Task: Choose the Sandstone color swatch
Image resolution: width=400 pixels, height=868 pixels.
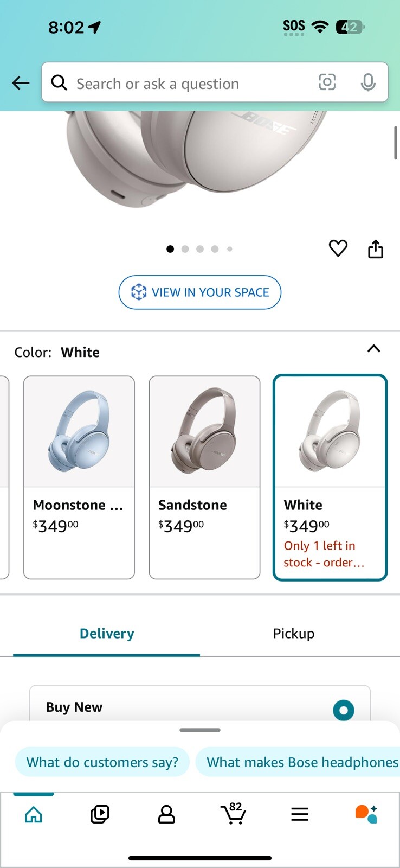Action: point(204,477)
